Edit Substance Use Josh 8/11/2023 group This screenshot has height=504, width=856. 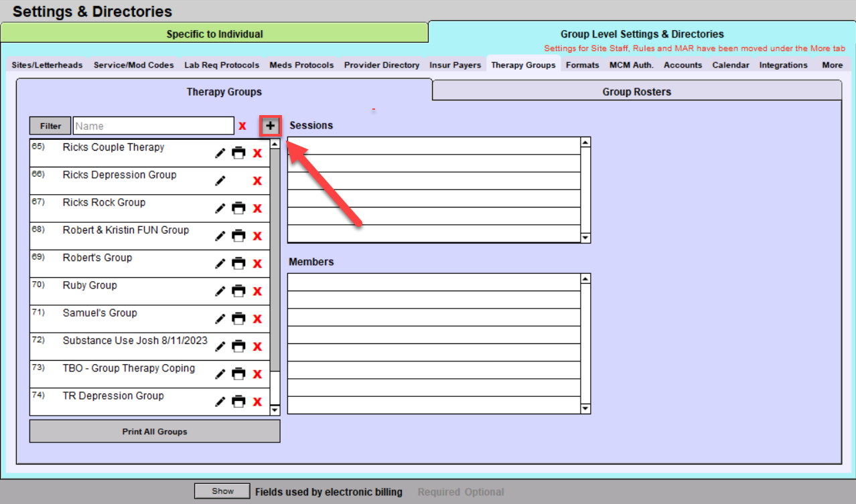point(220,346)
